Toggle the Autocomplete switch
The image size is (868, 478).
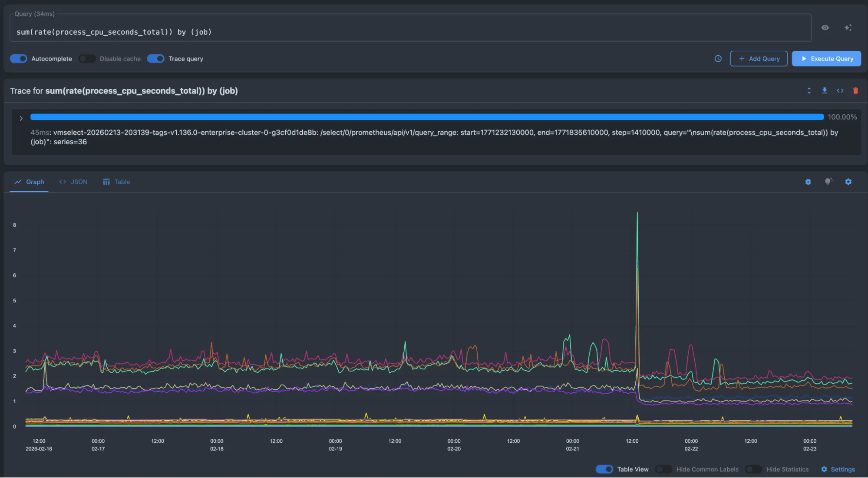click(19, 59)
